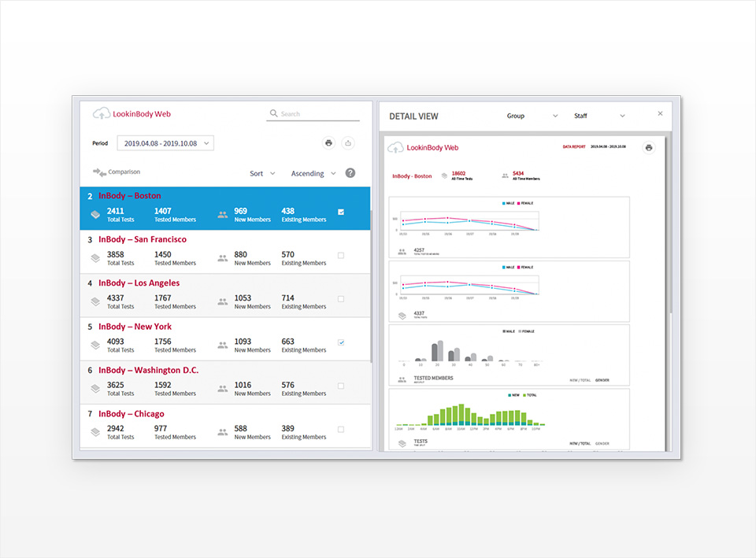Click the layers icon beside 18602 All-Time Tests
The width and height of the screenshot is (756, 558).
click(x=444, y=176)
